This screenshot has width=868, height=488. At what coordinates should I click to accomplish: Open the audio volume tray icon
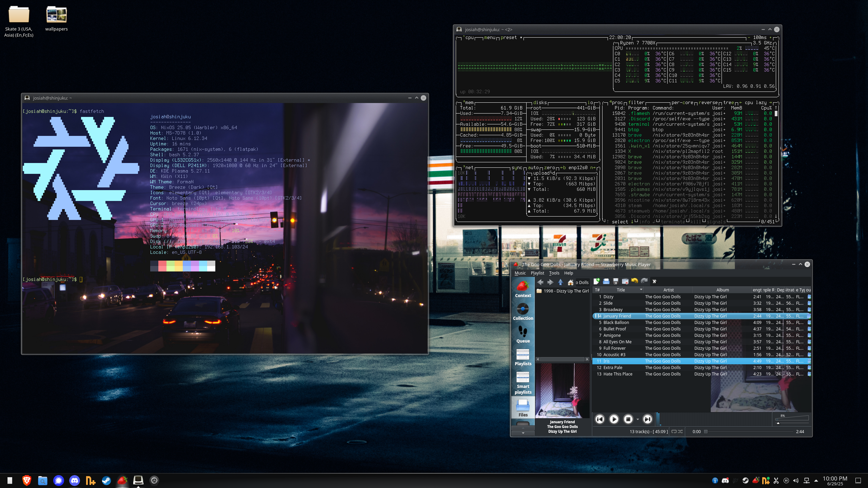click(796, 481)
